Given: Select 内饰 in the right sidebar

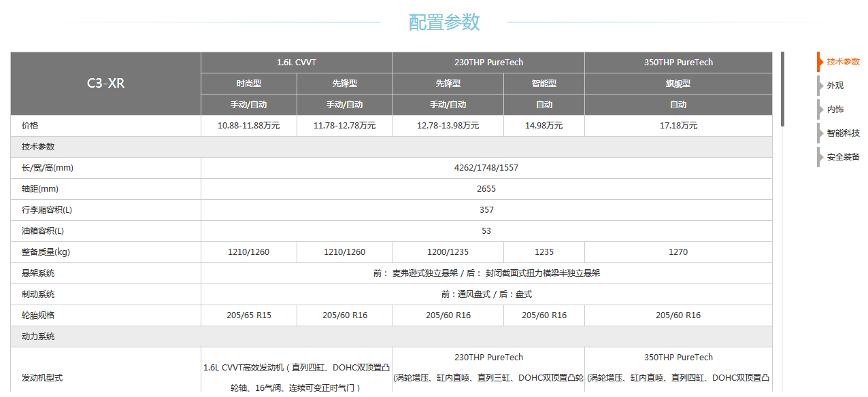Looking at the screenshot, I should click(835, 109).
